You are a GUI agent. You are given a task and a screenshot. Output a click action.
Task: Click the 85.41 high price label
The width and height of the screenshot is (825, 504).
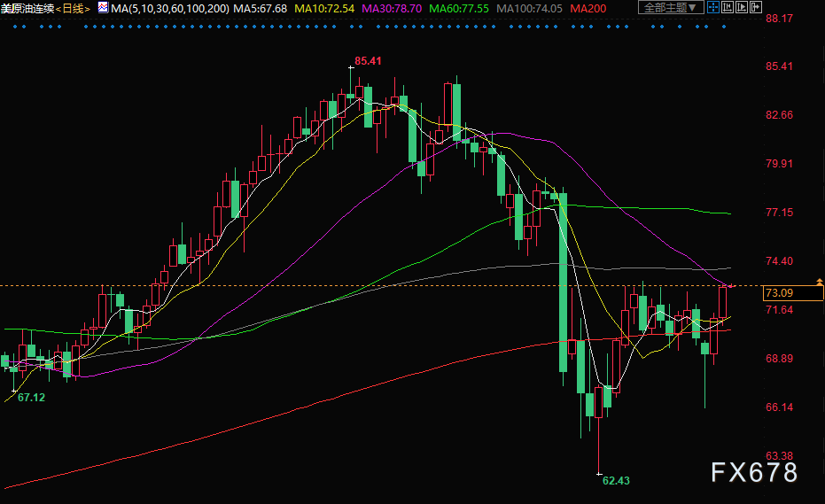click(368, 61)
